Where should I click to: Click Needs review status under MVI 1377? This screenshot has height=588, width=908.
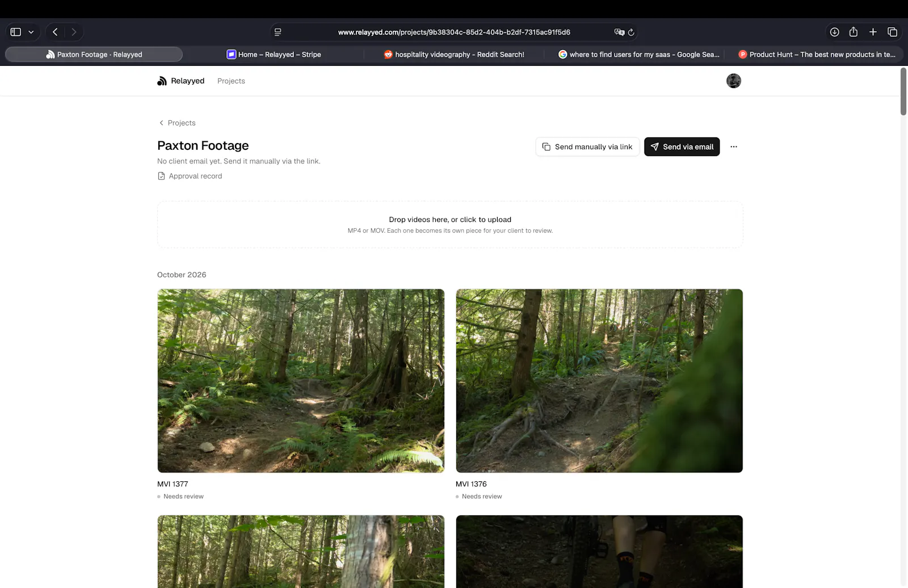tap(180, 497)
